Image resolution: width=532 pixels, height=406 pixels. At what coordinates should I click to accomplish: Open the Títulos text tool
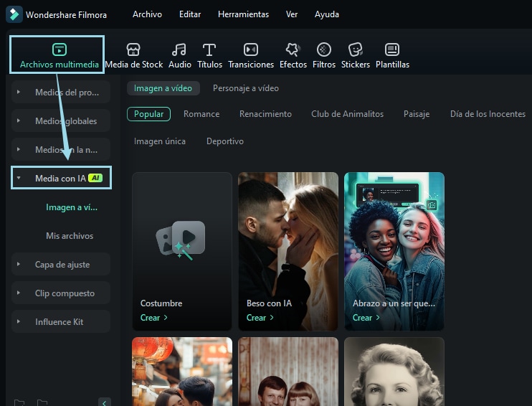click(209, 49)
